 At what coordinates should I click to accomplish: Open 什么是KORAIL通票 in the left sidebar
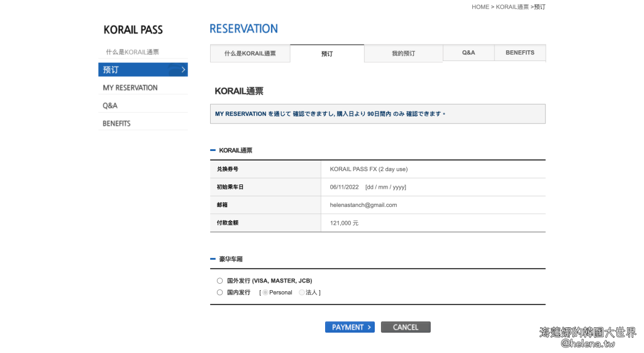coord(132,52)
